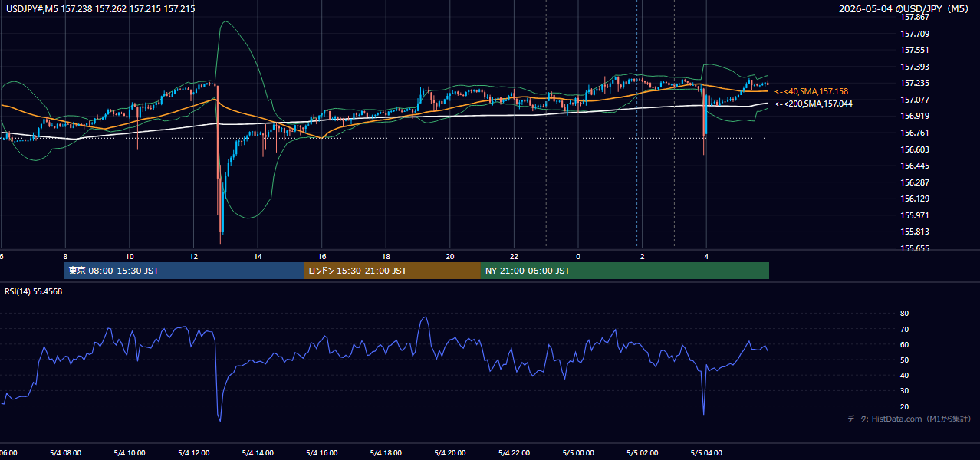Click price axis value 156.445
This screenshot has height=460, width=980.
pyautogui.click(x=916, y=166)
